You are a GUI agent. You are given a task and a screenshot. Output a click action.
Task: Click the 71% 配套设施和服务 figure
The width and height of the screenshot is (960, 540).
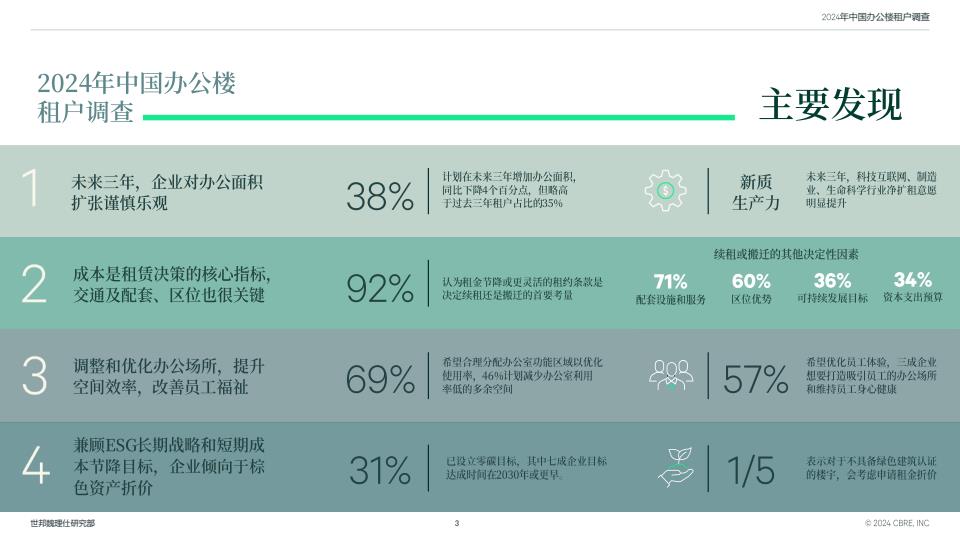pos(670,289)
